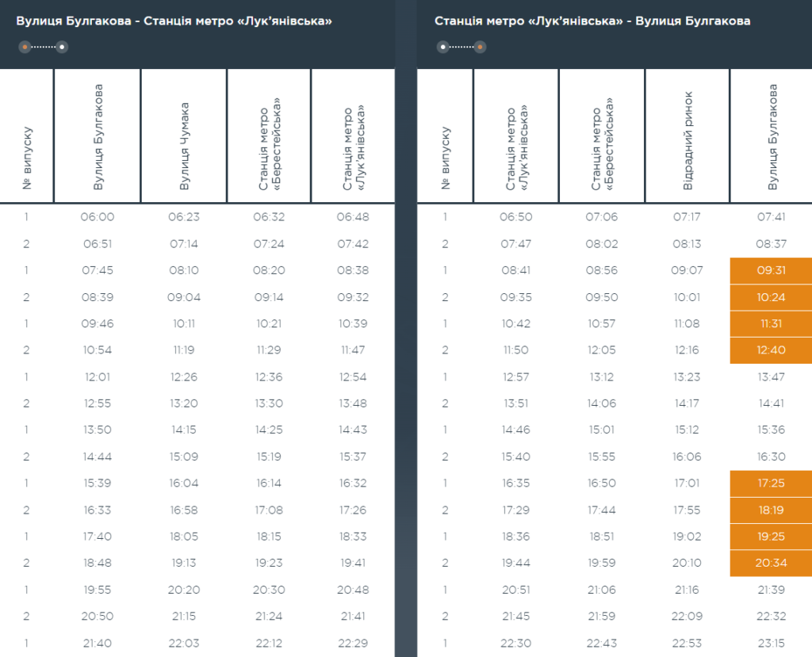This screenshot has height=657, width=812.
Task: Click the 06:00 first departure time
Action: coord(99,217)
